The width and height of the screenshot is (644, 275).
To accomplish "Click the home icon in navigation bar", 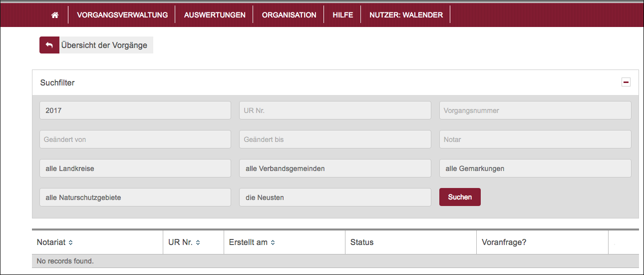I will pos(55,15).
